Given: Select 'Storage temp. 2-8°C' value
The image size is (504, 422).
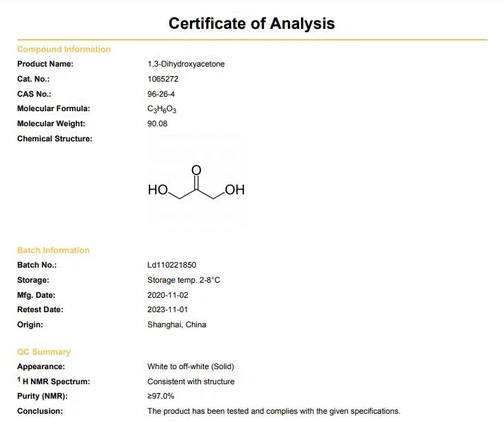Looking at the screenshot, I should 184,280.
